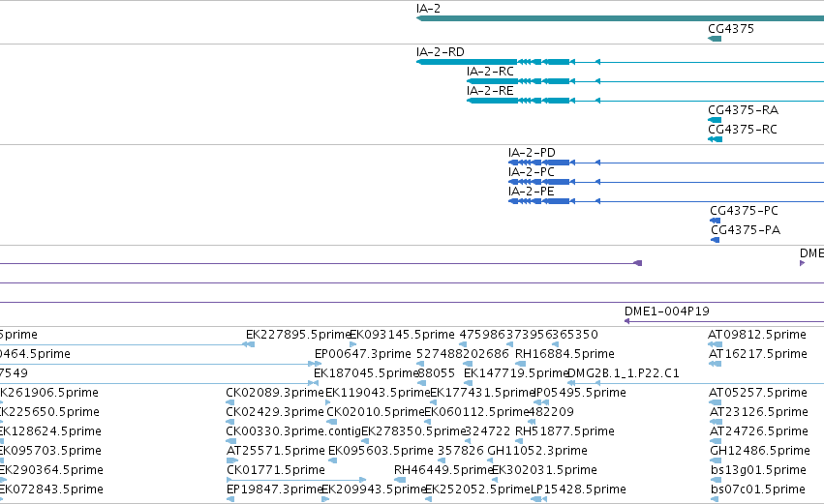
Task: Select the EK095703.5prime EST label
Action: click(x=50, y=451)
